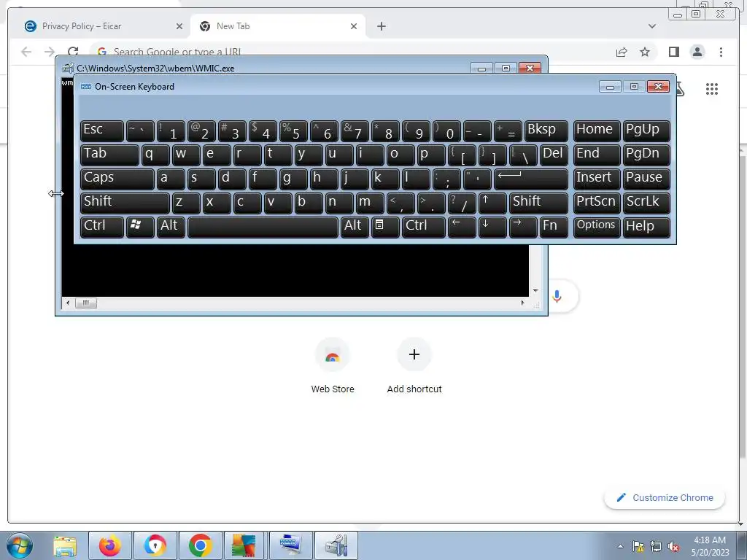The width and height of the screenshot is (747, 560).
Task: Toggle the Chrome side panel
Action: [673, 52]
